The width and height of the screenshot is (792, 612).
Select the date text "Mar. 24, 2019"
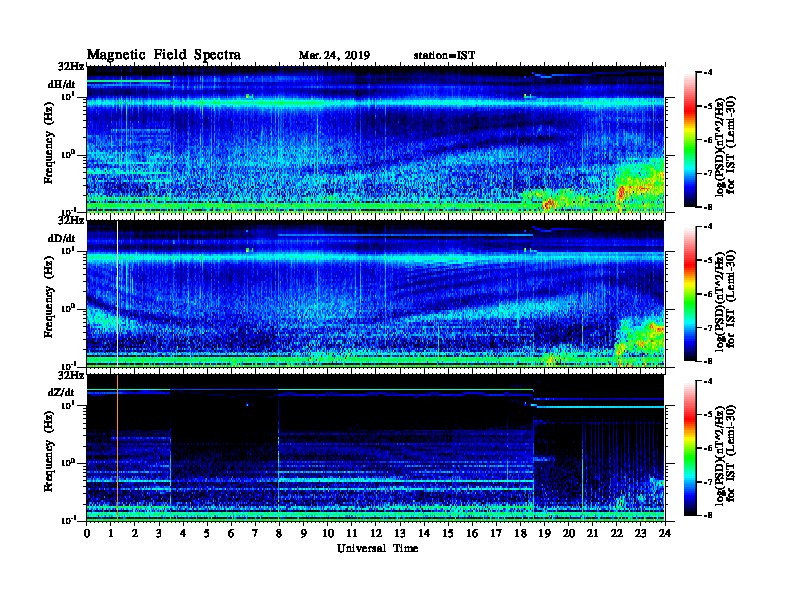coord(334,56)
